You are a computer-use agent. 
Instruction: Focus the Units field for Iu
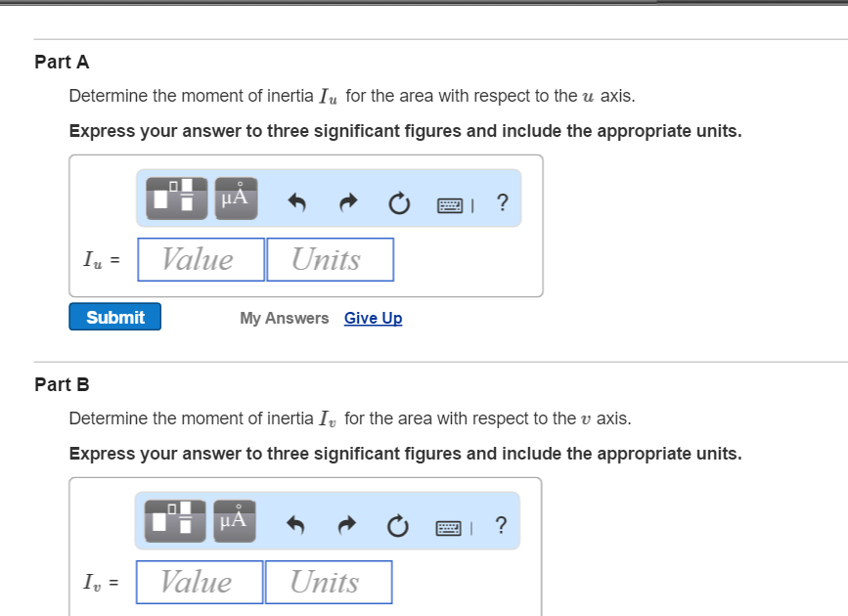(x=330, y=259)
